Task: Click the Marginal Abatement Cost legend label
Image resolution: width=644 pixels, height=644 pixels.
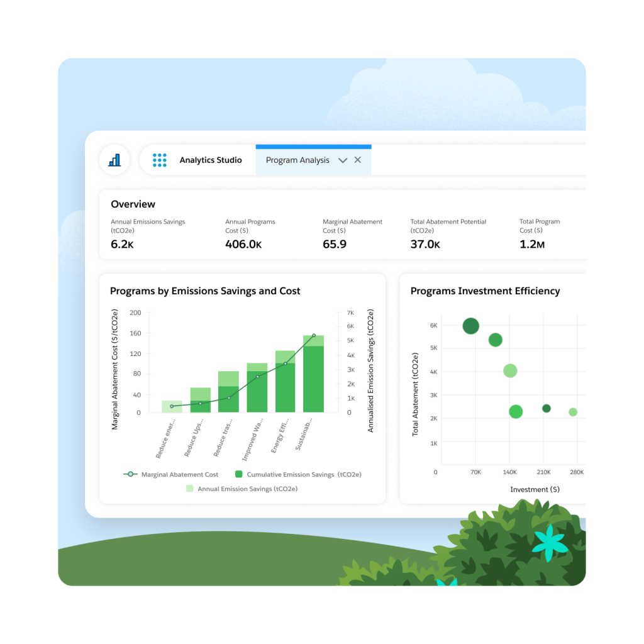Action: point(180,474)
